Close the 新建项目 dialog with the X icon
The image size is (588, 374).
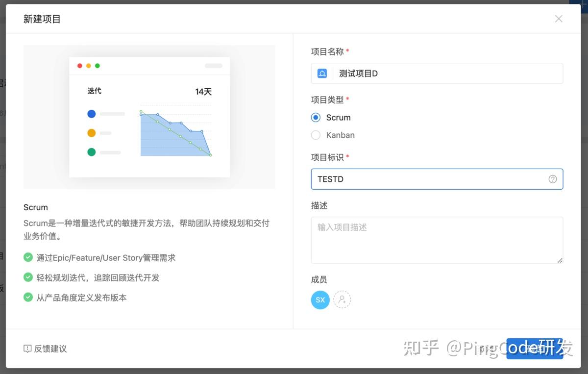[x=559, y=19]
